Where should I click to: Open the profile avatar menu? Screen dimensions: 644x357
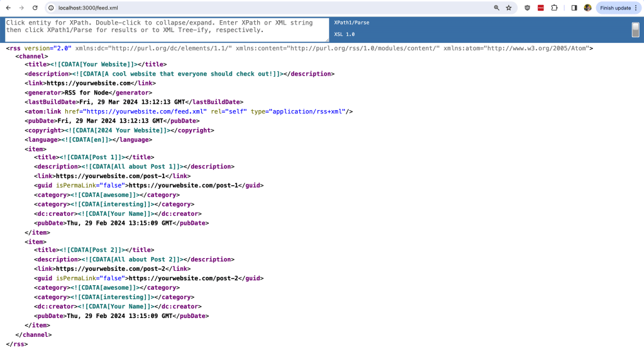(x=588, y=8)
